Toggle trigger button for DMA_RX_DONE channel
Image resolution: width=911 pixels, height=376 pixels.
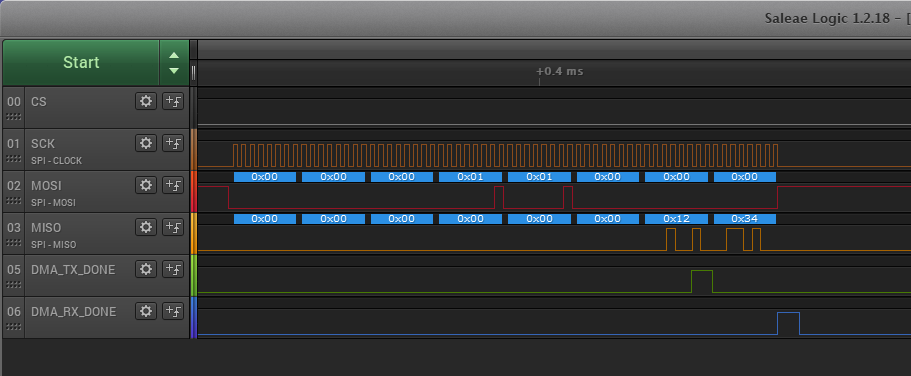point(173,311)
